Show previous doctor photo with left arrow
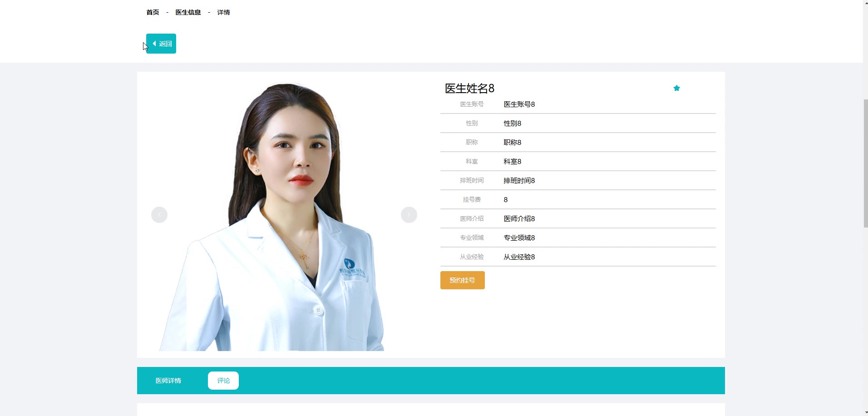 [x=159, y=215]
